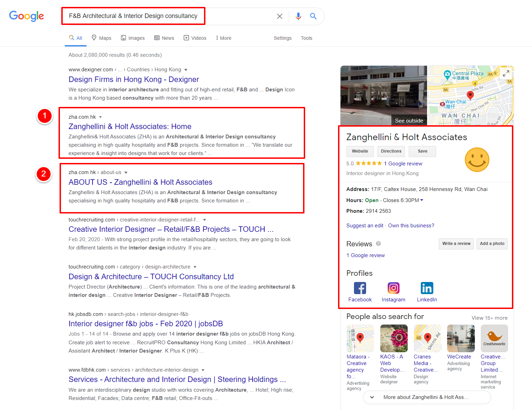Image resolution: width=532 pixels, height=410 pixels.
Task: Open Creative Group Limited Creativeworks thumbnail
Action: 494,338
